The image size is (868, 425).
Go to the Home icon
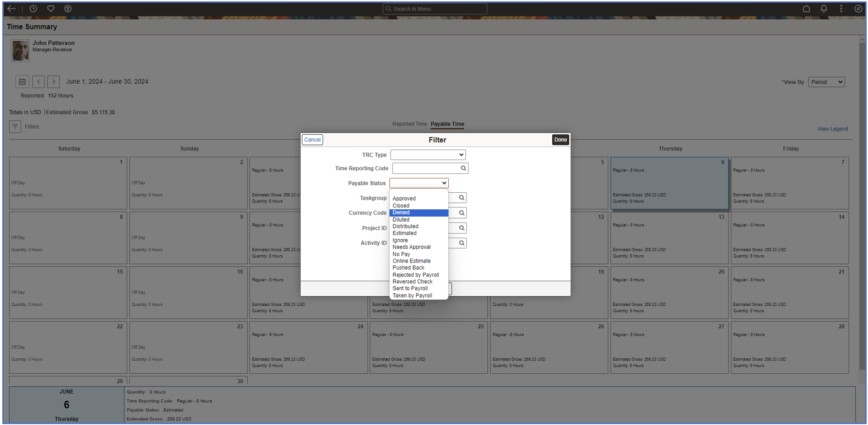(x=806, y=8)
